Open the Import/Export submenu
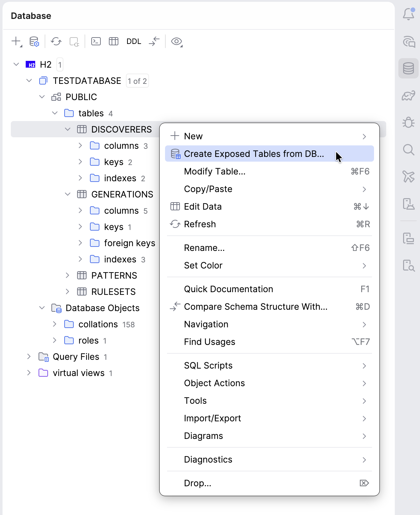 [270, 418]
